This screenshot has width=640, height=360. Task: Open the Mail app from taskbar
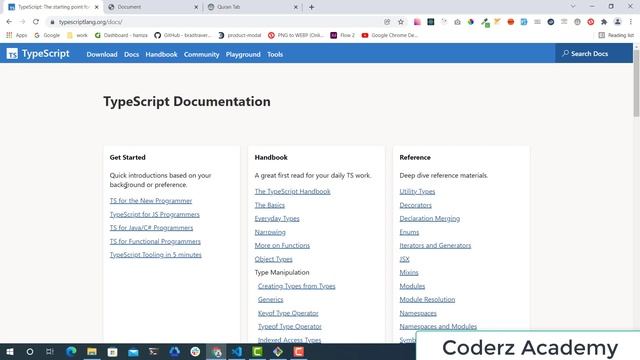coord(133,351)
